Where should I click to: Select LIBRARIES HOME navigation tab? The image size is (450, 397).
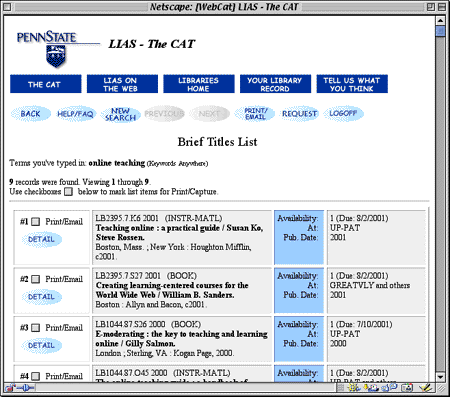tap(199, 84)
